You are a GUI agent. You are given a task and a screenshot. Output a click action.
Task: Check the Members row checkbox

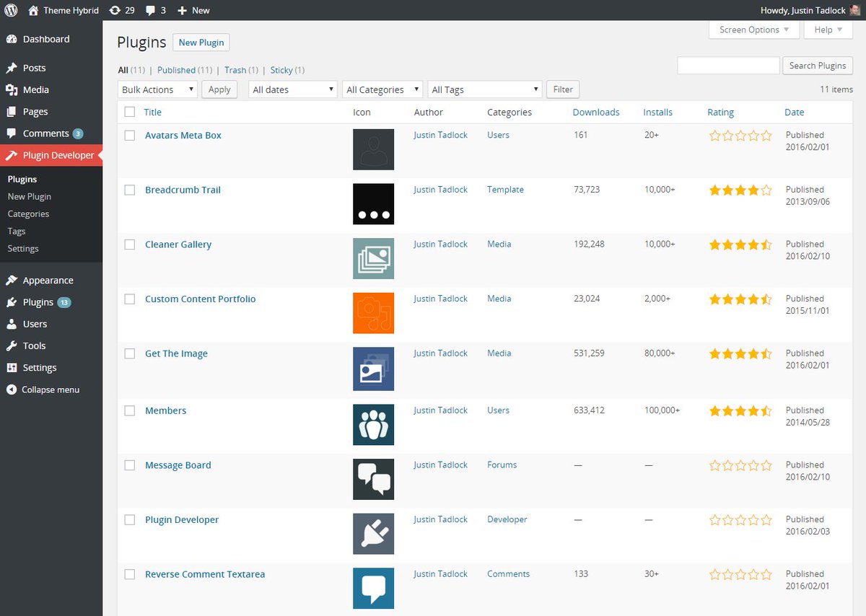pyautogui.click(x=130, y=410)
